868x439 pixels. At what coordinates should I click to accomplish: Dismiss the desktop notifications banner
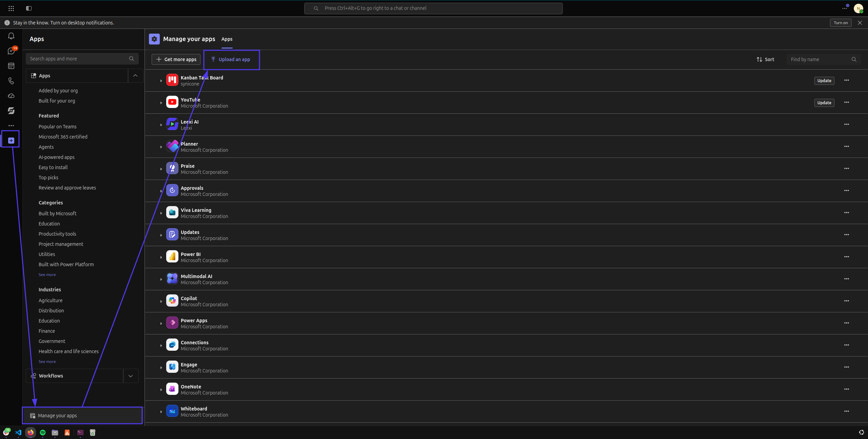click(x=860, y=23)
